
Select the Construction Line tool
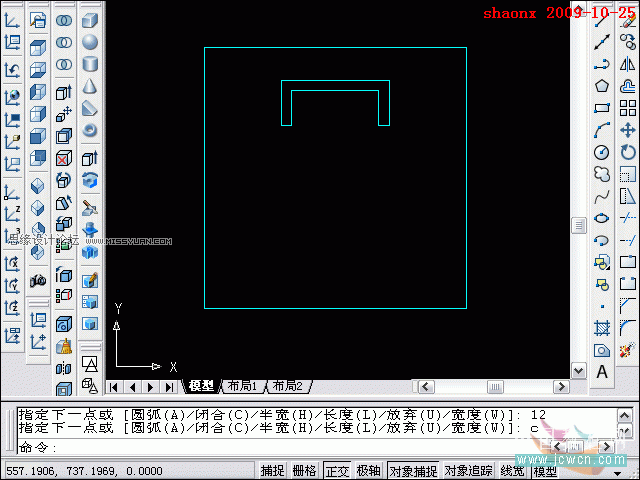click(602, 42)
